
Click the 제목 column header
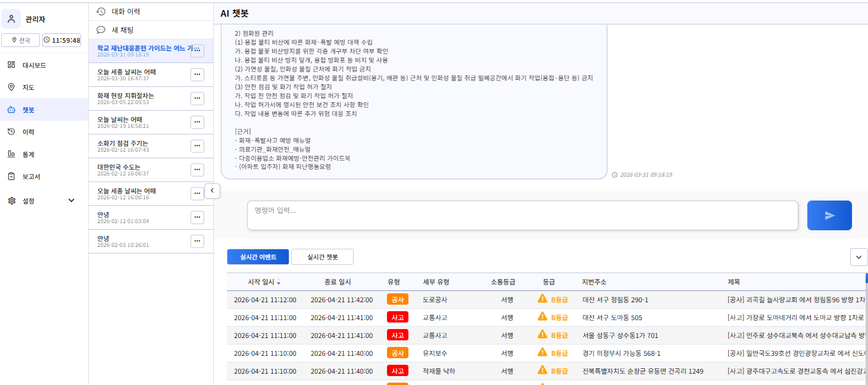click(734, 282)
